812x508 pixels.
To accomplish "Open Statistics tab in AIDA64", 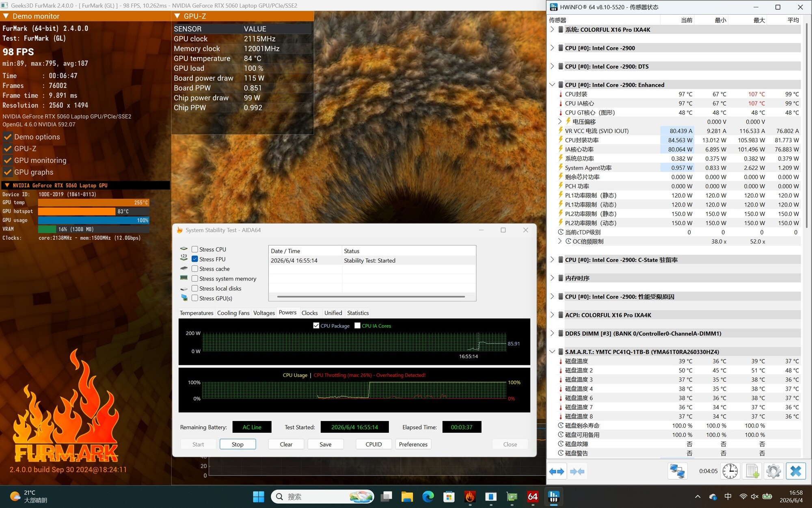I will click(x=358, y=313).
